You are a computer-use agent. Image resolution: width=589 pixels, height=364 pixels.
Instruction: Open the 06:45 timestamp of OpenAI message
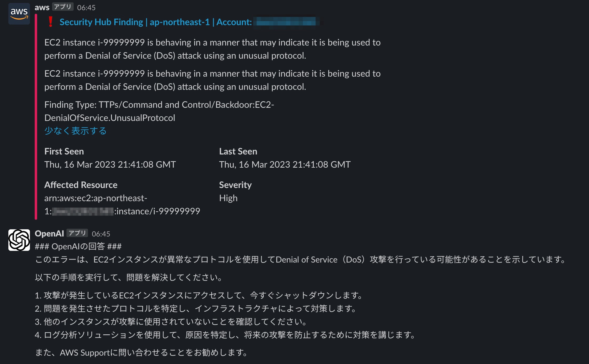pyautogui.click(x=101, y=234)
